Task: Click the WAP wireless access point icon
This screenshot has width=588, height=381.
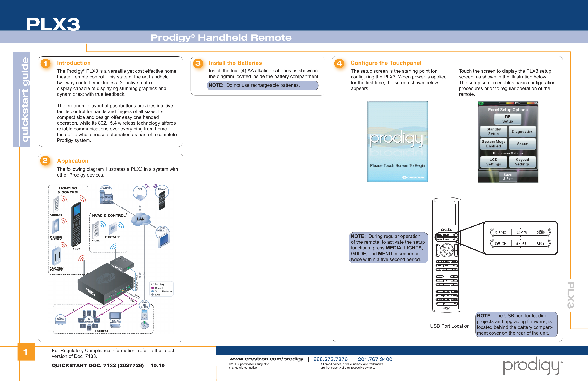Action: click(140, 193)
